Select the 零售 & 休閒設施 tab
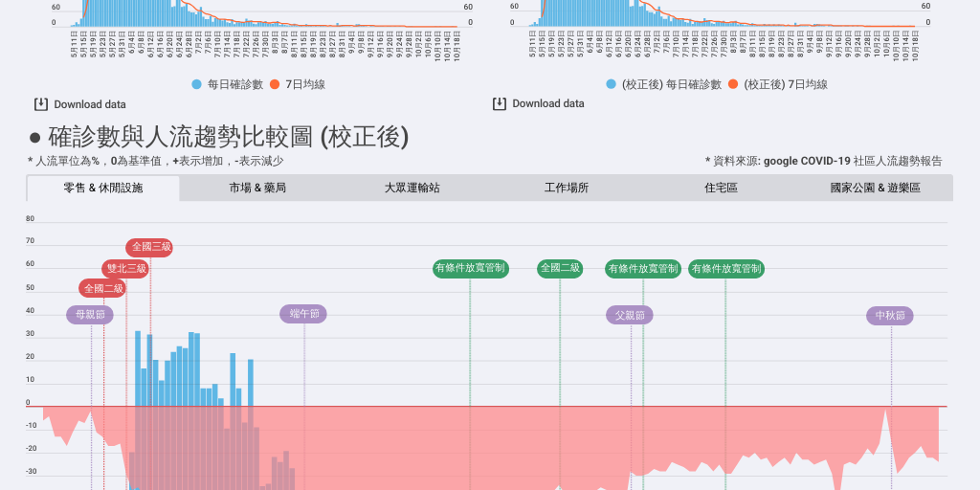The height and width of the screenshot is (490, 980). [103, 189]
